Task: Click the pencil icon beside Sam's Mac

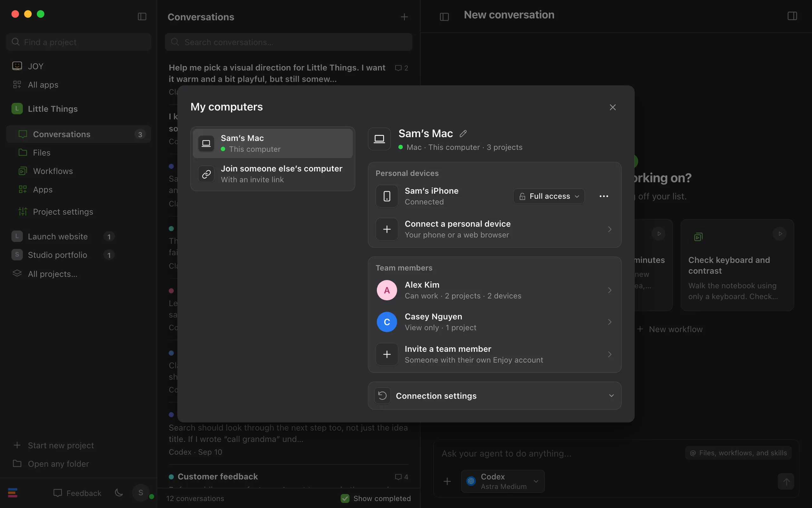Action: coord(463,133)
